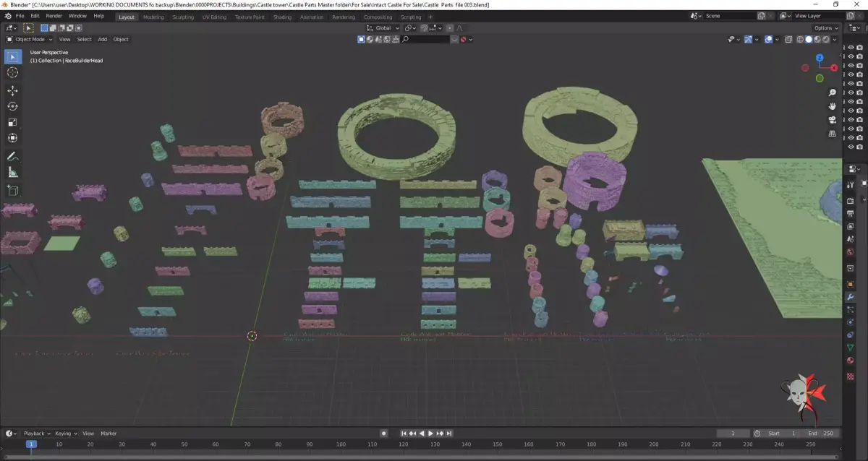This screenshot has width=868, height=461.
Task: Click the End frame value field
Action: (x=820, y=434)
